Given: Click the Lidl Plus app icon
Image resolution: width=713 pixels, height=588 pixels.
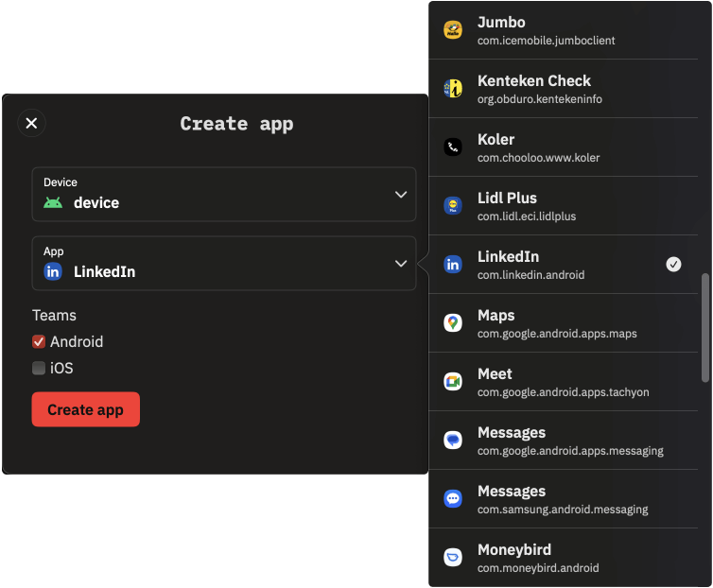Looking at the screenshot, I should 452,206.
